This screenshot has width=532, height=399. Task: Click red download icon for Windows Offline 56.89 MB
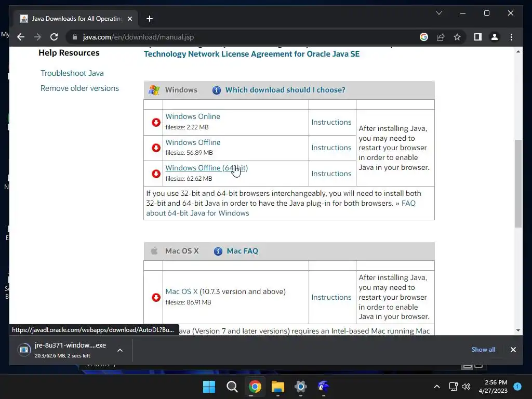point(156,148)
